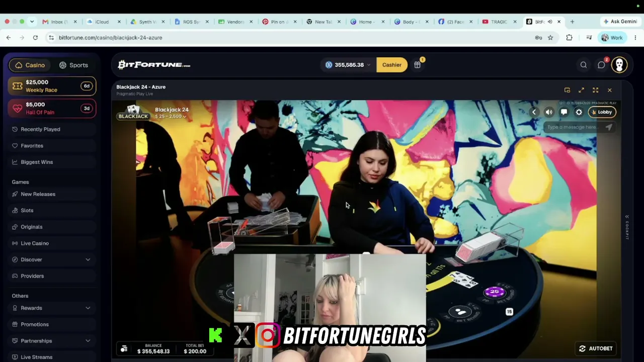The height and width of the screenshot is (362, 644).
Task: Open the user profile avatar
Action: point(619,65)
